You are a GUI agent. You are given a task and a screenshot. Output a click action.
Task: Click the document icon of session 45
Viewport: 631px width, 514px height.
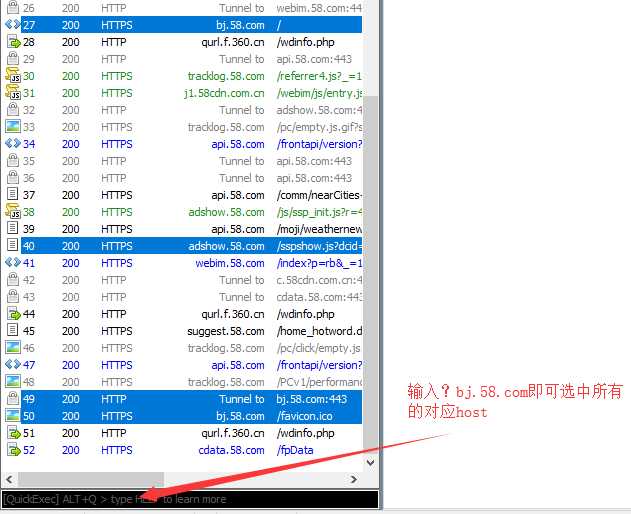click(13, 330)
